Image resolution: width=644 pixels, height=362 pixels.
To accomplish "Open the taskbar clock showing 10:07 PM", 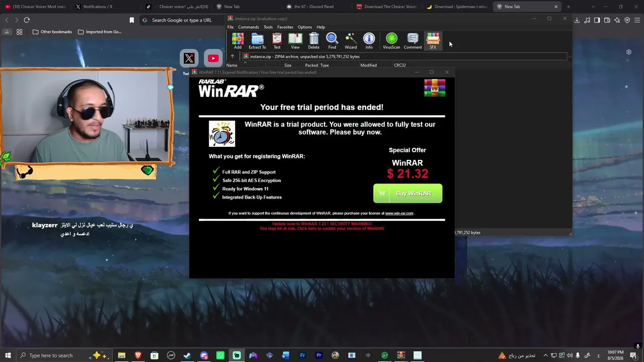I will (x=615, y=355).
